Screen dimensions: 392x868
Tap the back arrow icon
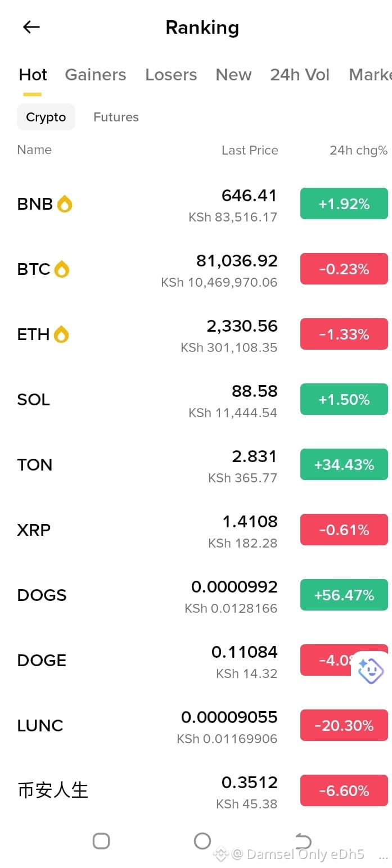coord(31,27)
